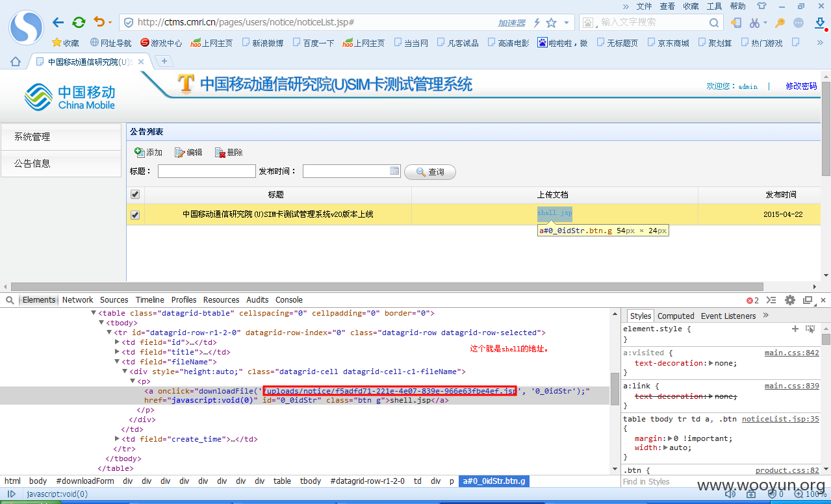The width and height of the screenshot is (831, 504).
Task: Show the console drawer icon
Action: pos(771,300)
